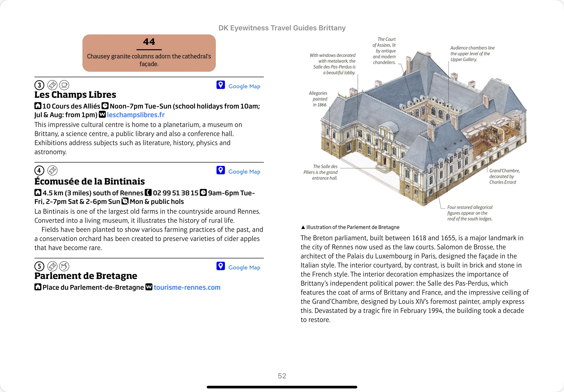
Task: Click the hands icon next to Parlement de Bretagne
Action: (64, 266)
